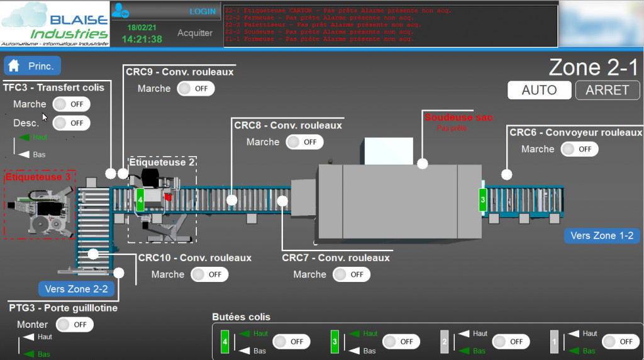Enable PTG3 Porte guillotine Monter switch
Screen dimensions: 644x360
(x=74, y=325)
